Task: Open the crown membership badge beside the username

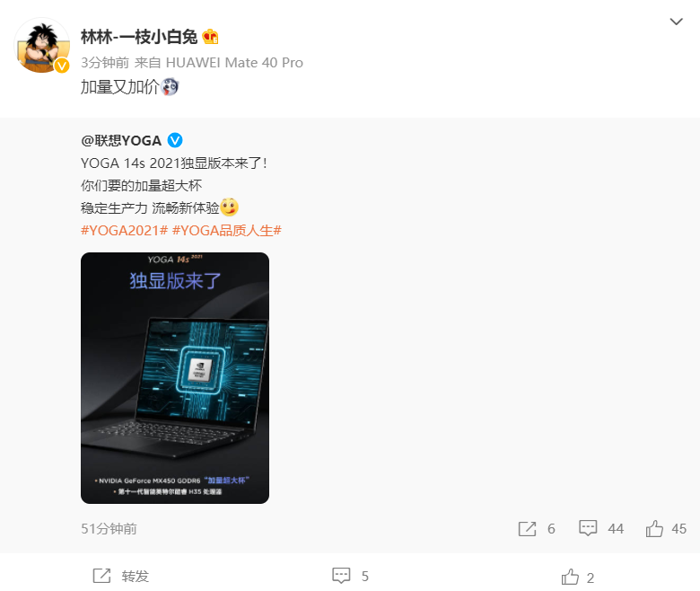Action: (x=210, y=37)
